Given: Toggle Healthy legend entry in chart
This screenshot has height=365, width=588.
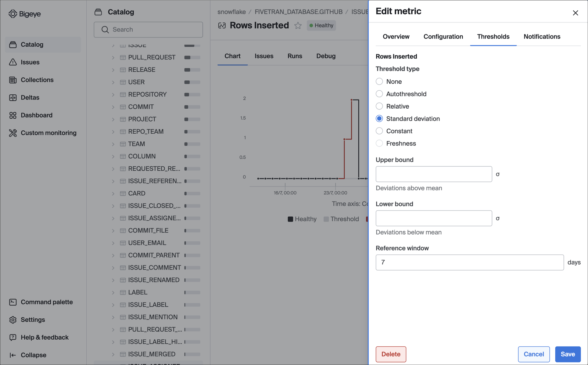Looking at the screenshot, I should 302,219.
